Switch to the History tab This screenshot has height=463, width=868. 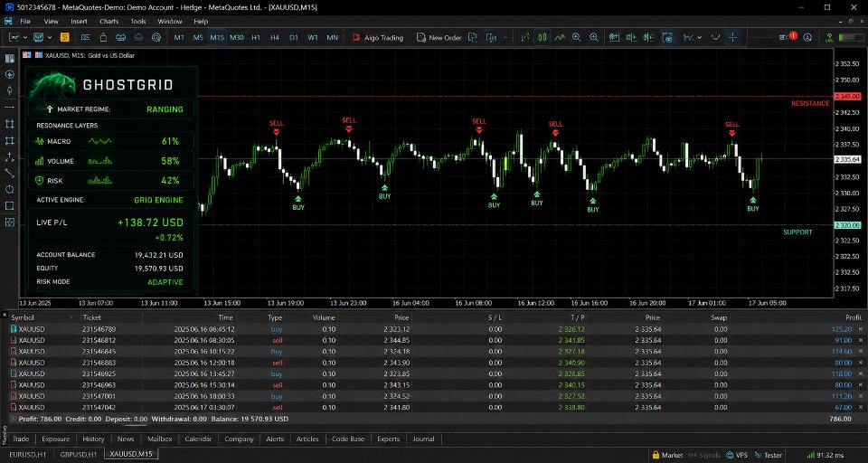(x=93, y=439)
